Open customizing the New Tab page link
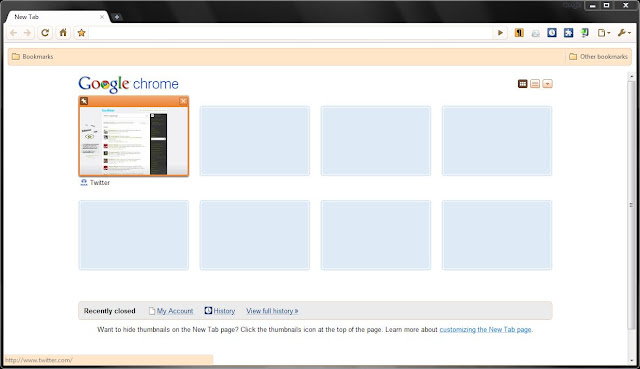The width and height of the screenshot is (640, 369). coord(485,329)
